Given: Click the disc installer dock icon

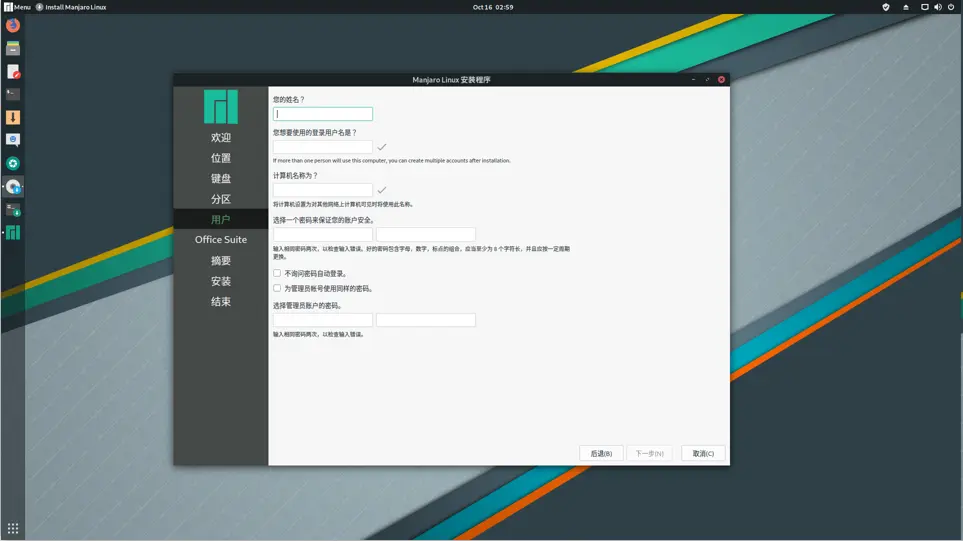Looking at the screenshot, I should point(13,187).
